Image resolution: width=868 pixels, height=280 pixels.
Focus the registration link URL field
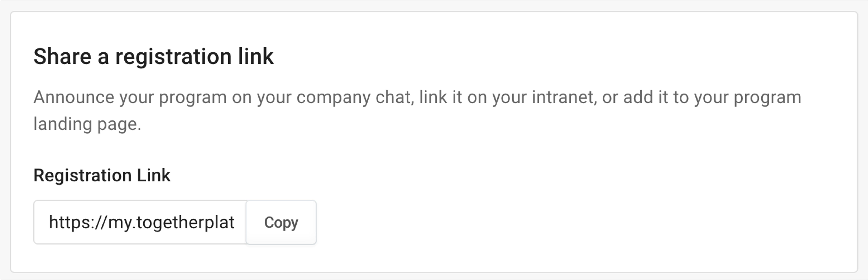(140, 222)
